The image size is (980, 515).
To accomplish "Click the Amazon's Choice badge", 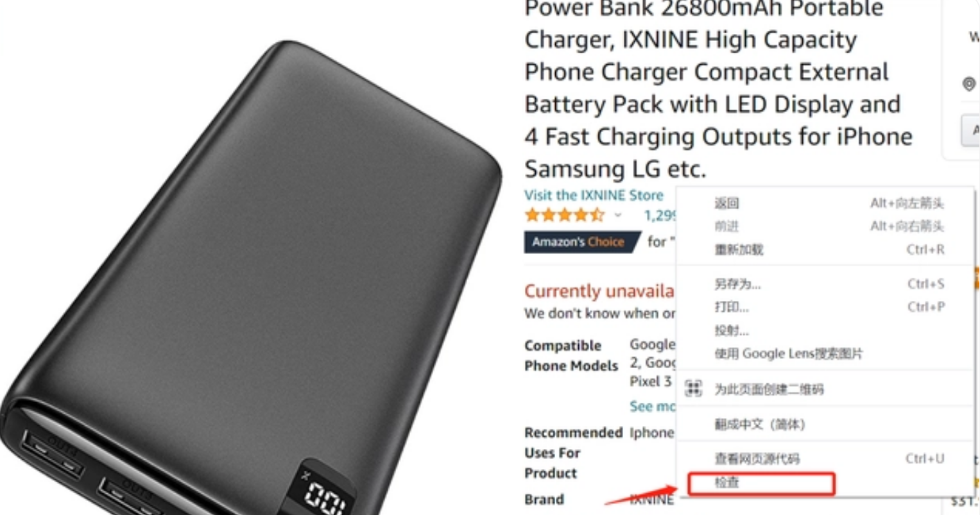I will tap(583, 242).
